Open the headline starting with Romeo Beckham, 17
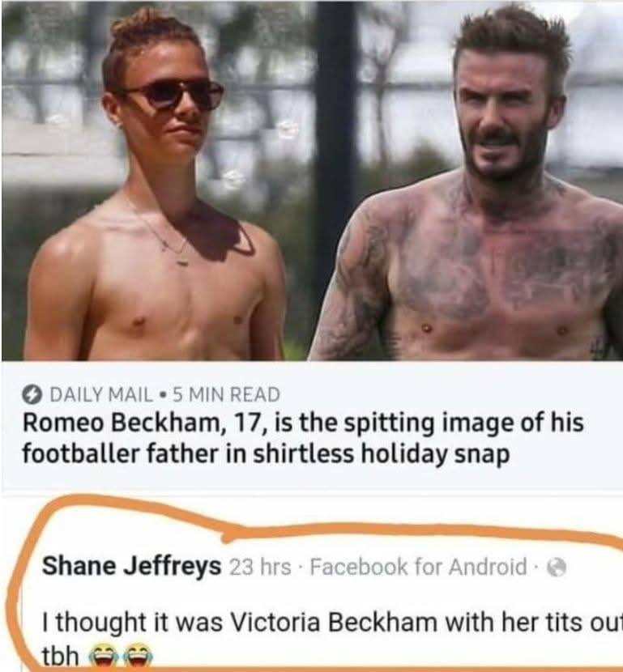Viewport: 623px width, 672px height. click(x=302, y=438)
